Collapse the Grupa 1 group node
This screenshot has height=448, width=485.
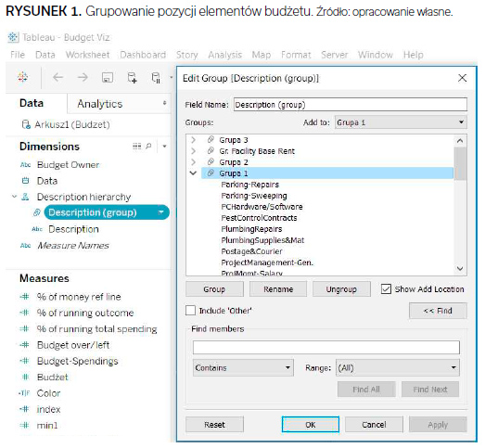tap(193, 173)
